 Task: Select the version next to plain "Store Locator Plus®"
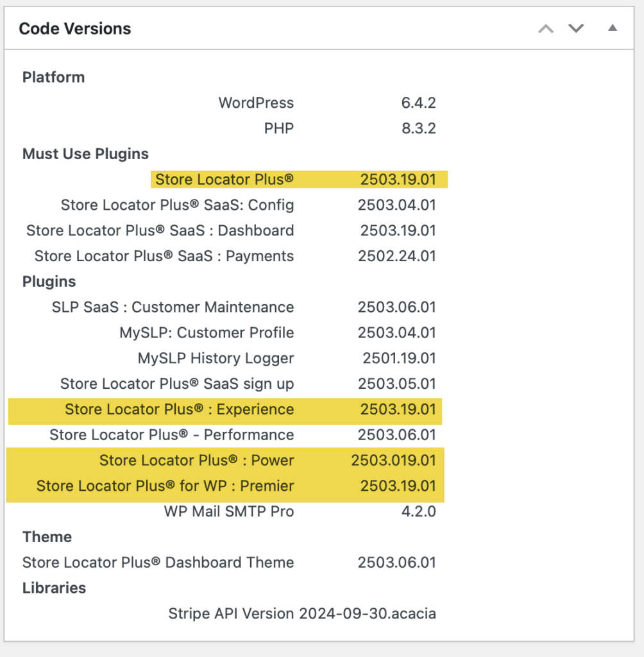398,180
